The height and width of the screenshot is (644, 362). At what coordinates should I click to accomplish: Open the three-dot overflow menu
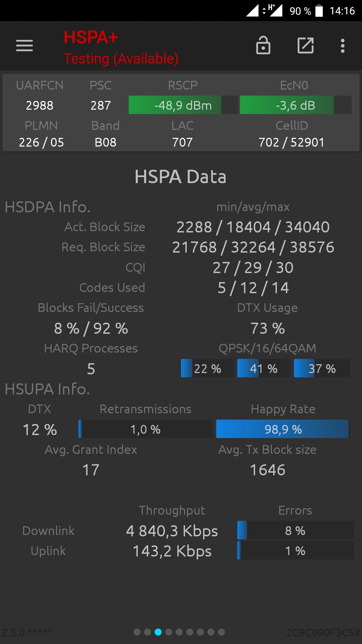[x=343, y=46]
